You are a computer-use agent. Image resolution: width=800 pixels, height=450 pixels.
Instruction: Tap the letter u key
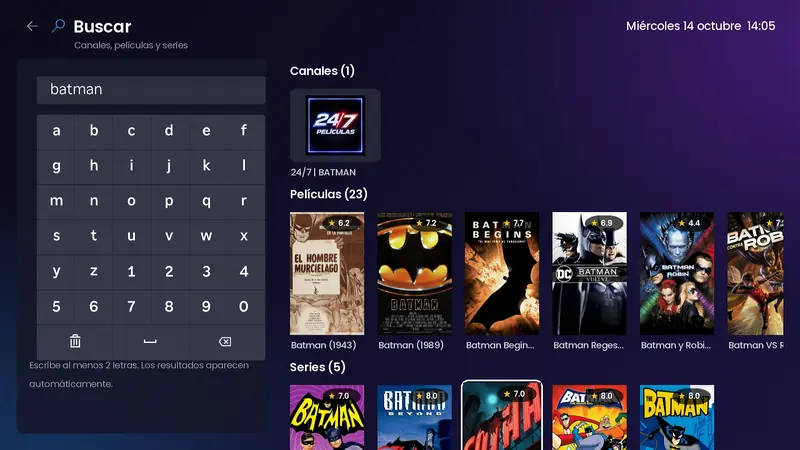tap(131, 236)
